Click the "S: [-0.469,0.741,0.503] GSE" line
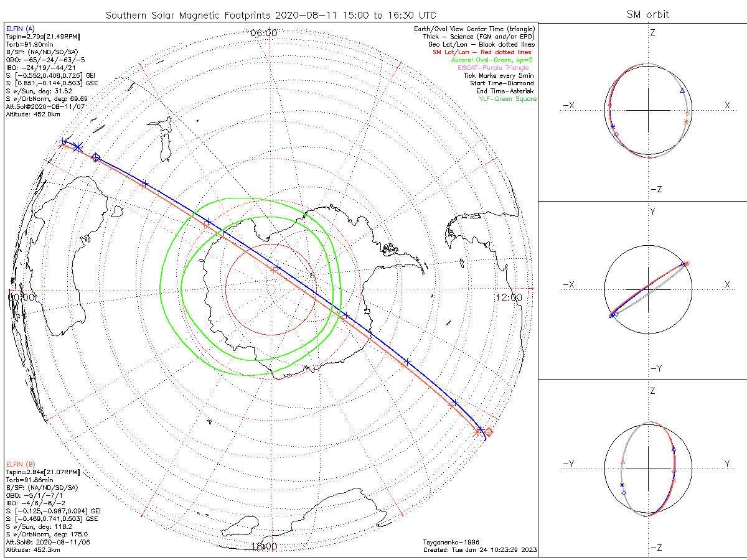Screen dimensions: 747x560 (x=51, y=518)
